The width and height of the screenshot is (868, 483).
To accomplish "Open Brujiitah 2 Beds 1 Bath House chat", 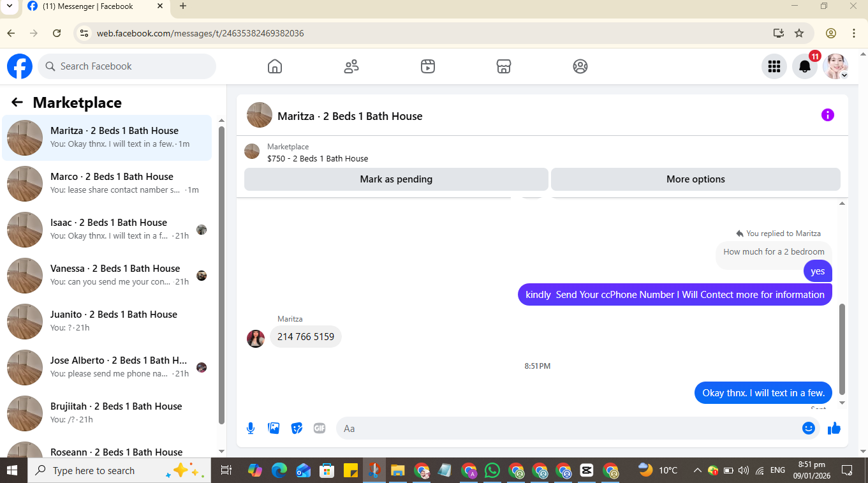I will pos(107,413).
